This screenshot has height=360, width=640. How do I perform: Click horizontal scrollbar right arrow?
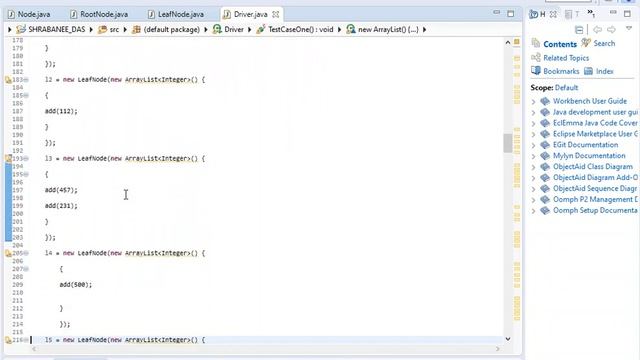coord(498,349)
